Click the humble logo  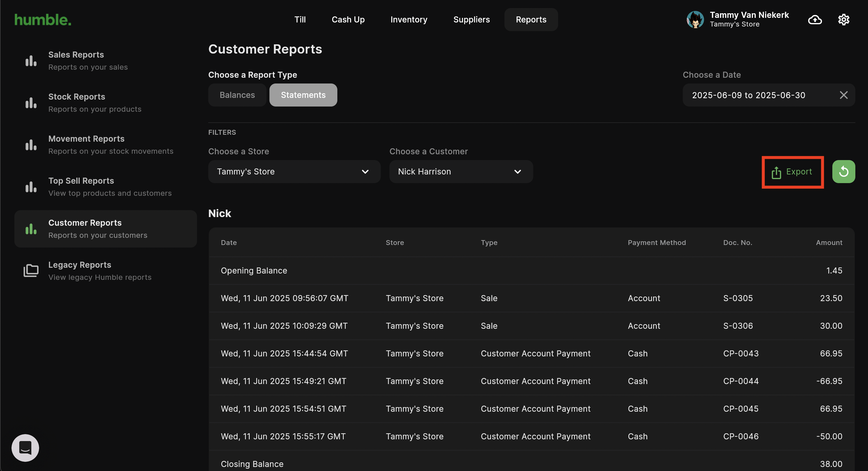coord(43,20)
